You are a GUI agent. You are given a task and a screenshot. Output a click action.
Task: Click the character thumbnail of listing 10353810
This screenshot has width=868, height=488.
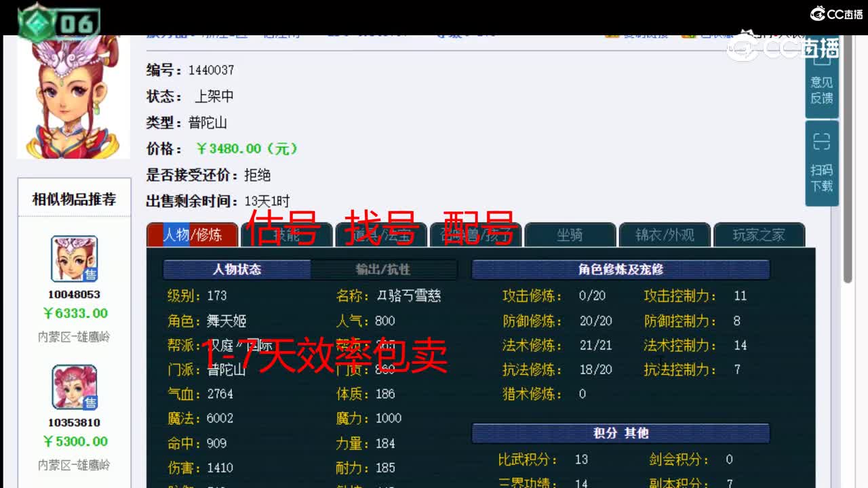tap(74, 388)
